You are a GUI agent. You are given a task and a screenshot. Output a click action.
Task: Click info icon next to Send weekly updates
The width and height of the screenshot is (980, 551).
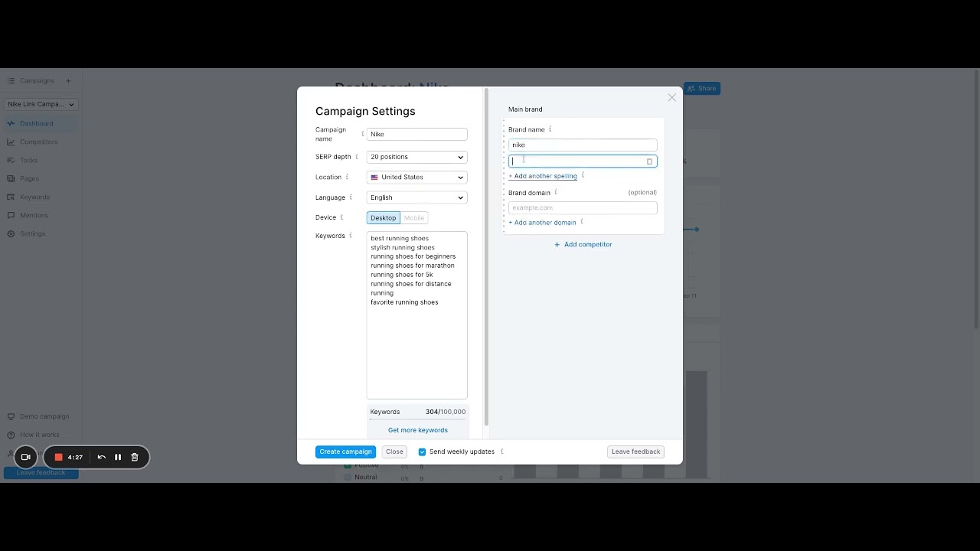click(x=502, y=452)
